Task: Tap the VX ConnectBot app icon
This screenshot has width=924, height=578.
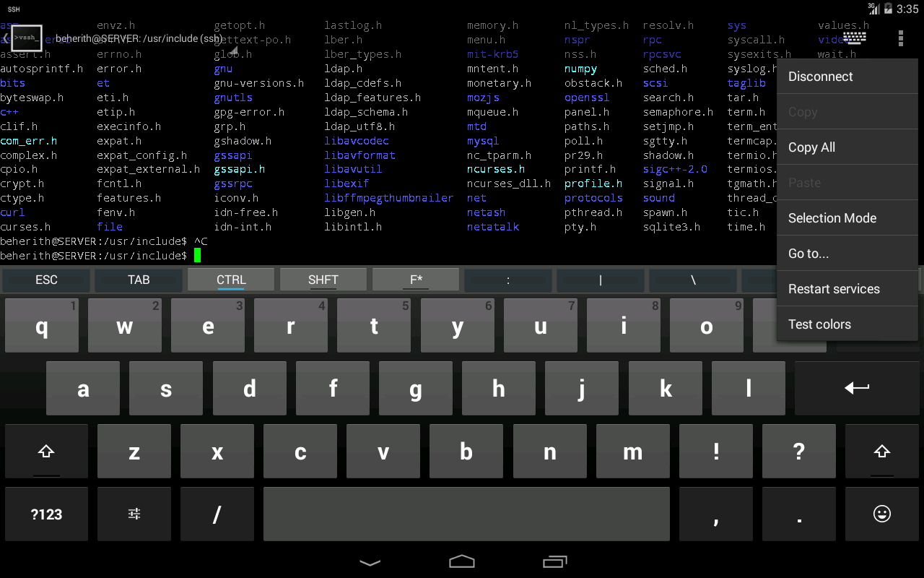Action: (x=27, y=38)
